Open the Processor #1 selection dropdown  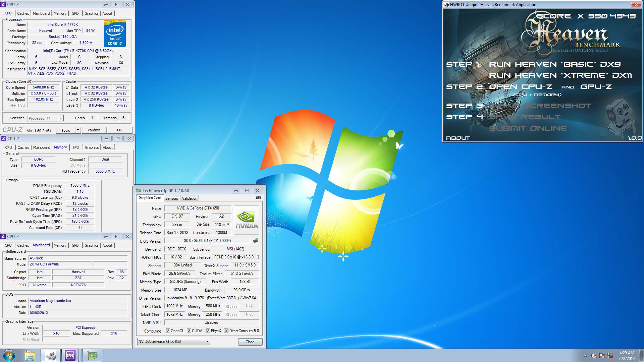pyautogui.click(x=46, y=118)
